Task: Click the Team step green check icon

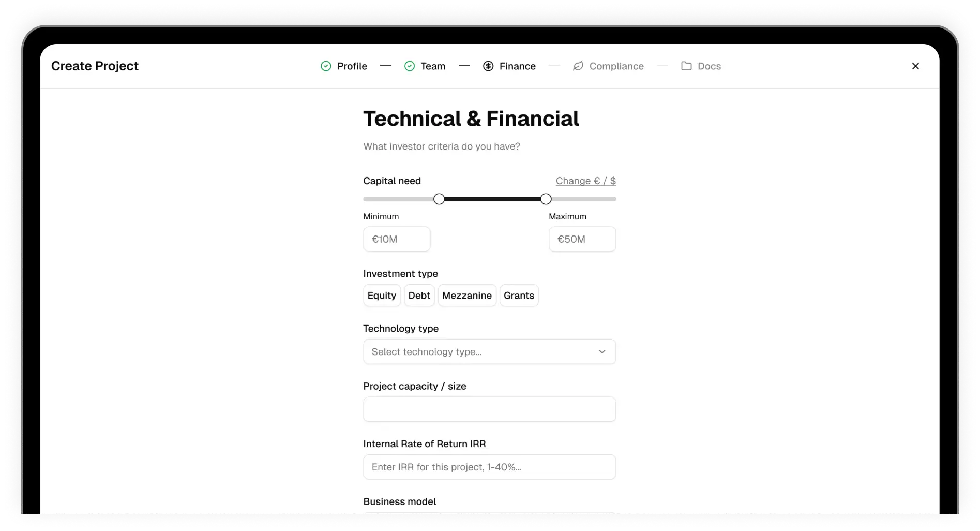Action: point(410,66)
